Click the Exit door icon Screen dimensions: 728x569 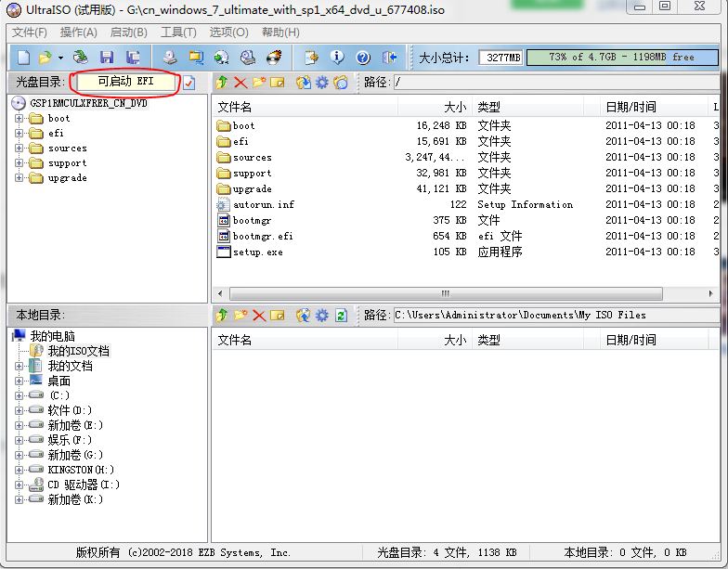(x=389, y=58)
